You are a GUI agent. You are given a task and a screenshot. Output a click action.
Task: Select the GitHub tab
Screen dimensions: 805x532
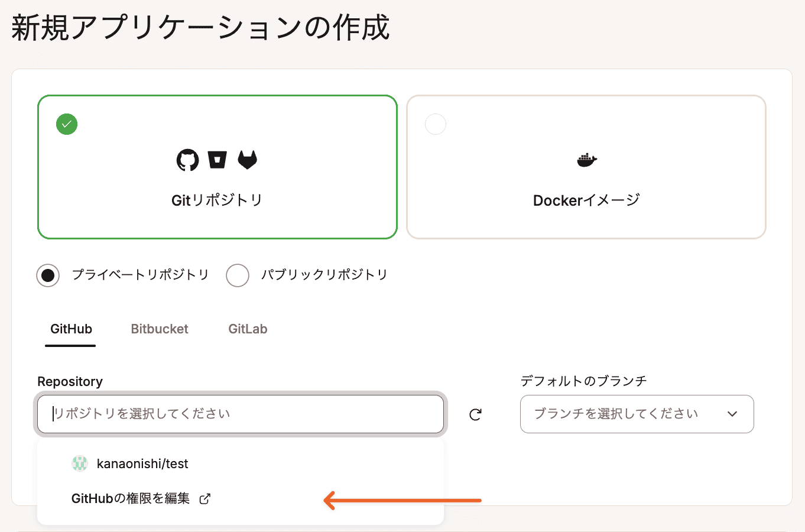[71, 329]
